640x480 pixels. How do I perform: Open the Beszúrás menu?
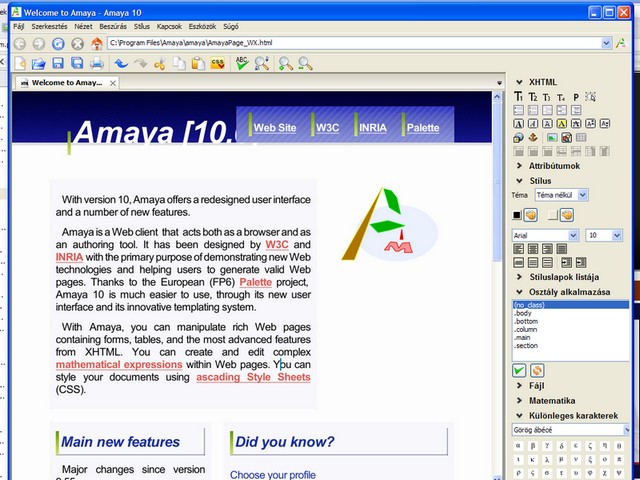pos(113,27)
